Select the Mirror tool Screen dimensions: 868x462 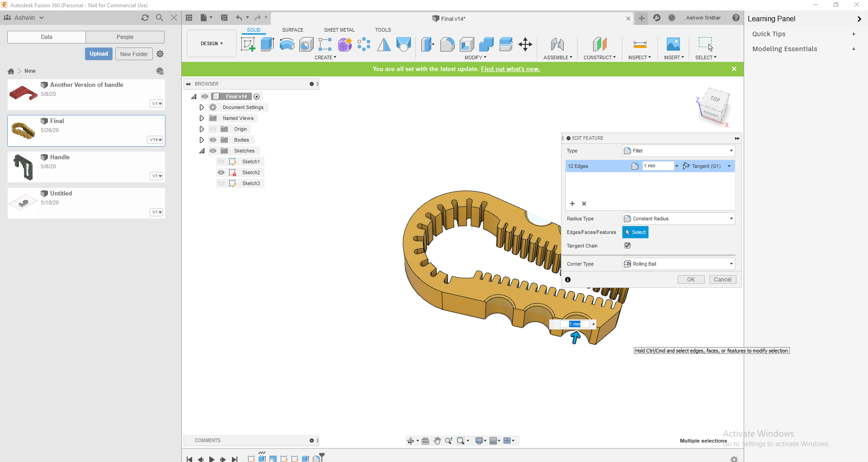click(384, 44)
